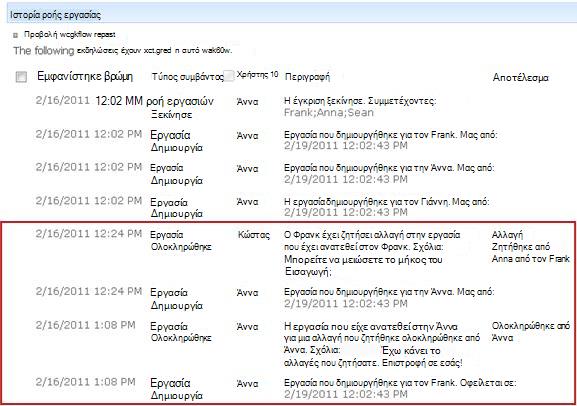This screenshot has height=406, width=577.
Task: Click Άννα user in Η έγκριση ξεκίνησε row
Action: (x=247, y=102)
